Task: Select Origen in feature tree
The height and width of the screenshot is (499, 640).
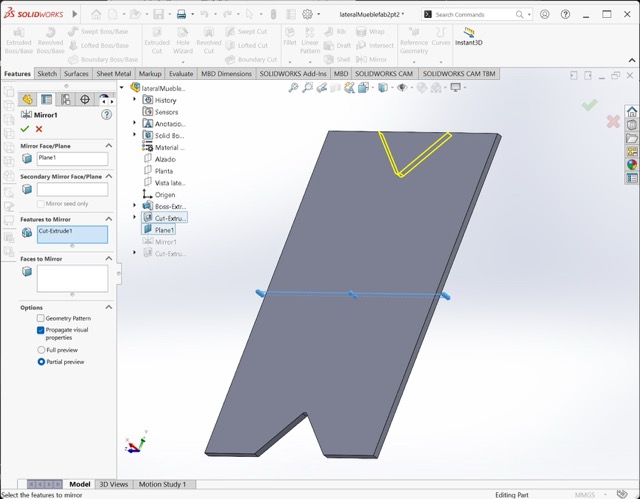Action: tap(159, 195)
